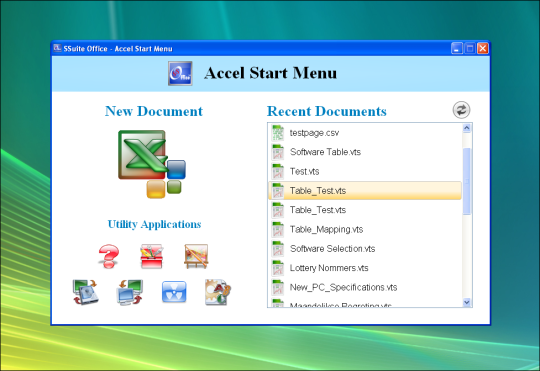Viewport: 540px width, 371px height.
Task: Open new spreadsheet document via Excel-style icon
Action: click(152, 164)
